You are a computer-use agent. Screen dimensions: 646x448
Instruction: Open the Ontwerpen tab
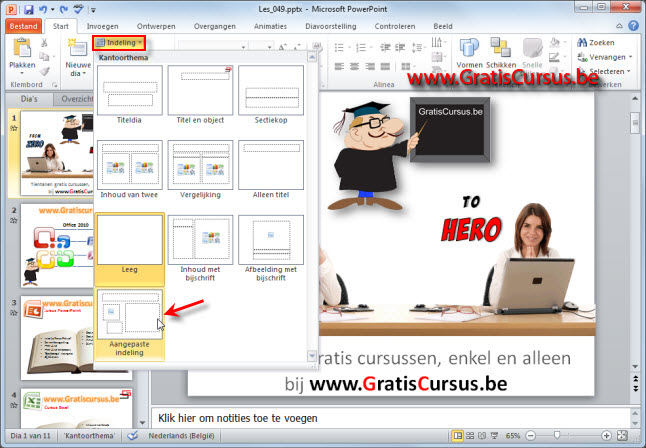coord(156,26)
